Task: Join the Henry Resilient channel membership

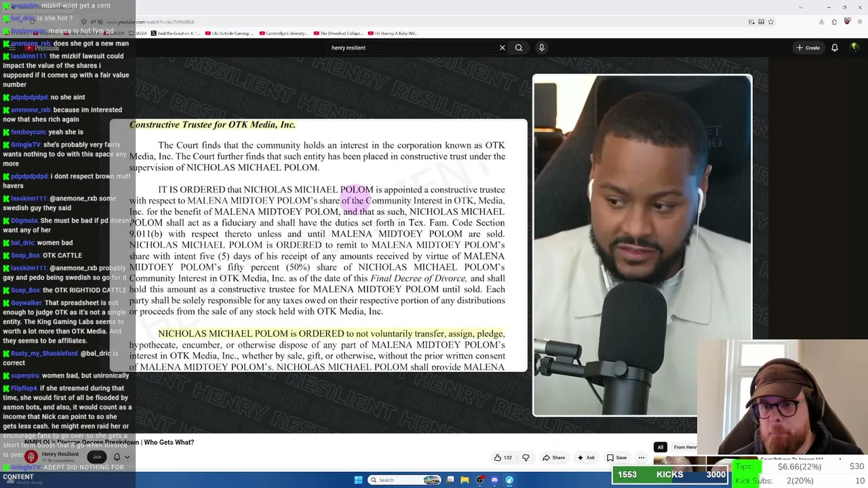Action: 97,457
